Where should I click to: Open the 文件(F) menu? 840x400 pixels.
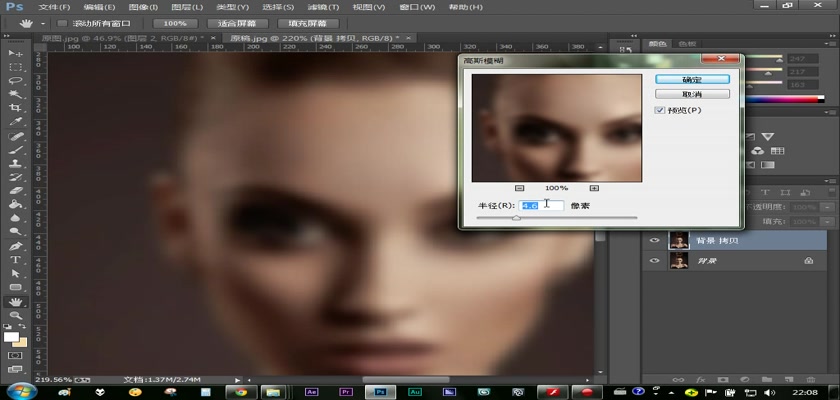pyautogui.click(x=55, y=7)
